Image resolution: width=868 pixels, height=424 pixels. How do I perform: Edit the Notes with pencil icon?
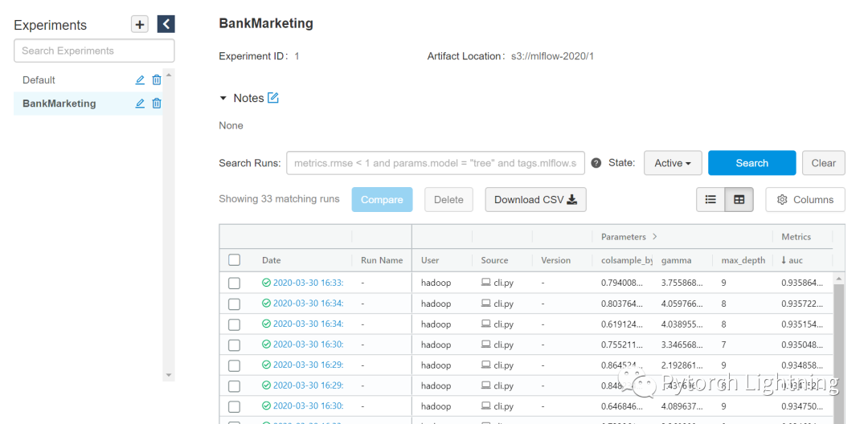pos(273,98)
